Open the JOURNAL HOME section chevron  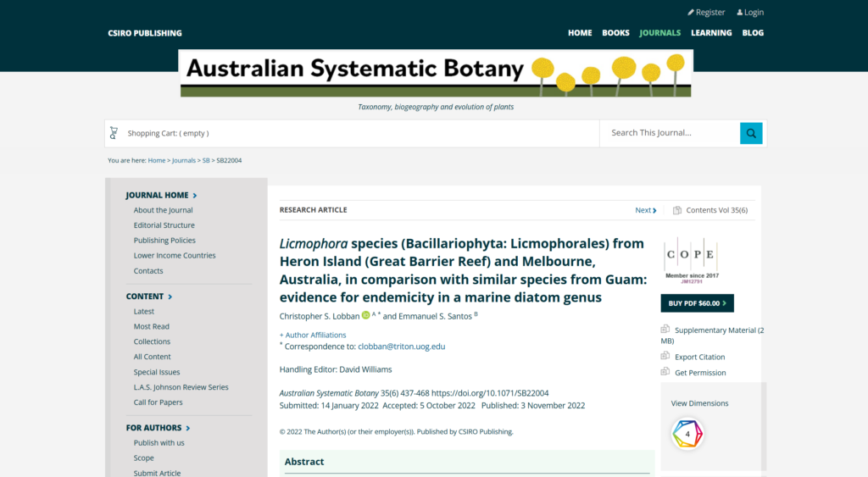pos(195,196)
